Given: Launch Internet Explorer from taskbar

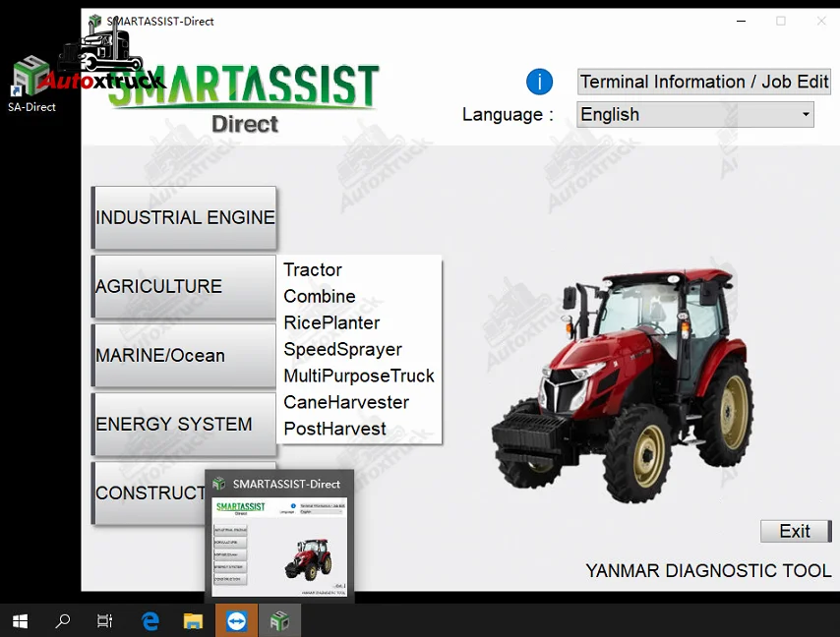Looking at the screenshot, I should [150, 621].
